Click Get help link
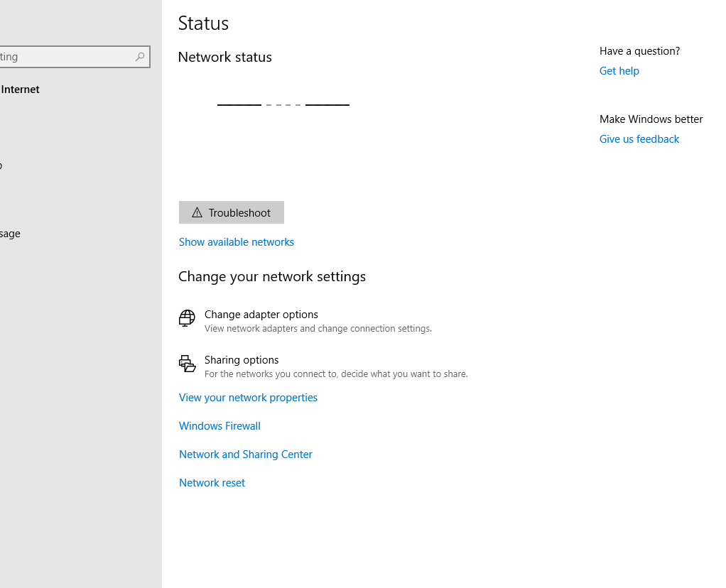 coord(619,71)
